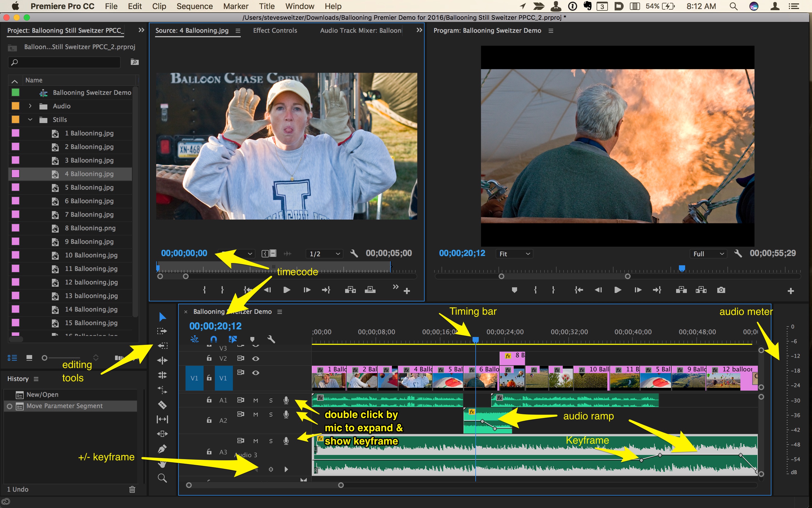Open Program monitor button editor plus
Image resolution: width=812 pixels, height=508 pixels.
click(791, 291)
